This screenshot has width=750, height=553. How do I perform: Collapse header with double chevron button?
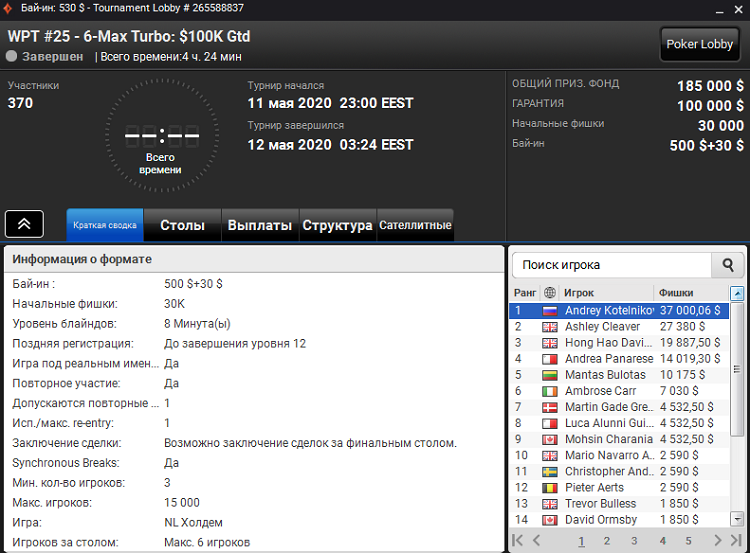coord(24,224)
